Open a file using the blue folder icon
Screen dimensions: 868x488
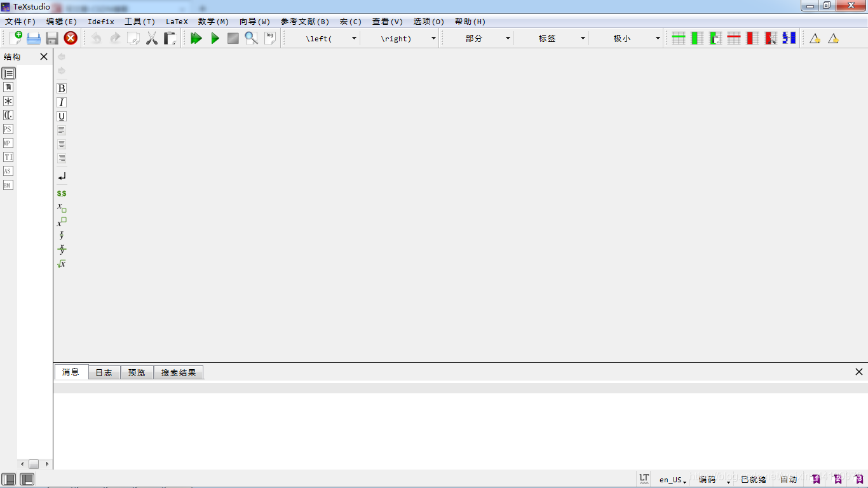point(34,38)
